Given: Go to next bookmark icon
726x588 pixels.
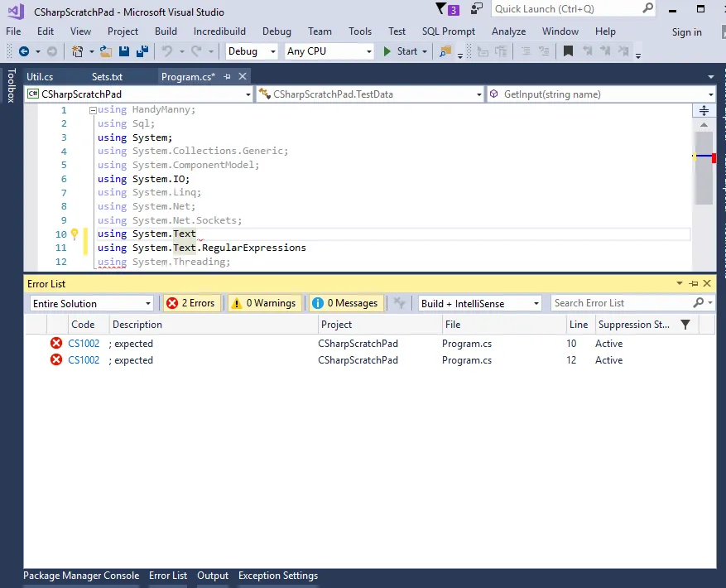Looking at the screenshot, I should [605, 51].
